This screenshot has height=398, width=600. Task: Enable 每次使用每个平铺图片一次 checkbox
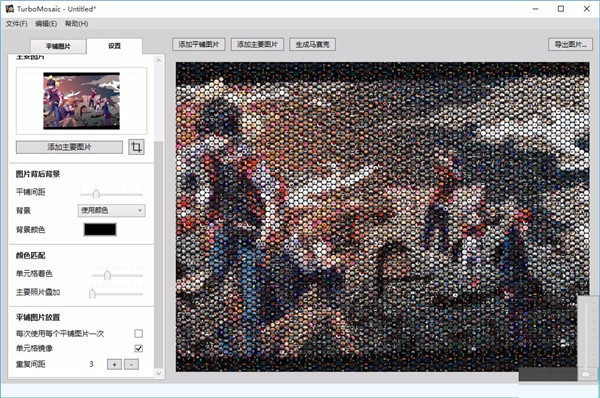[139, 334]
